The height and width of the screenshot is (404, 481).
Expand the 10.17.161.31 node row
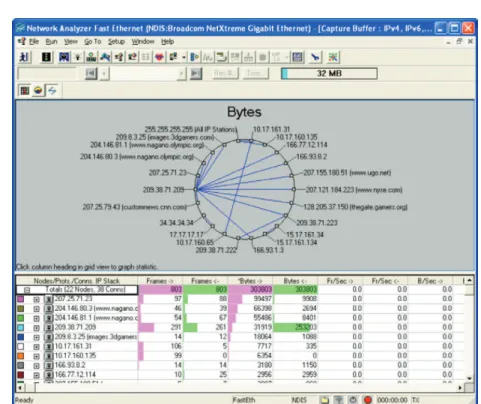[36, 347]
